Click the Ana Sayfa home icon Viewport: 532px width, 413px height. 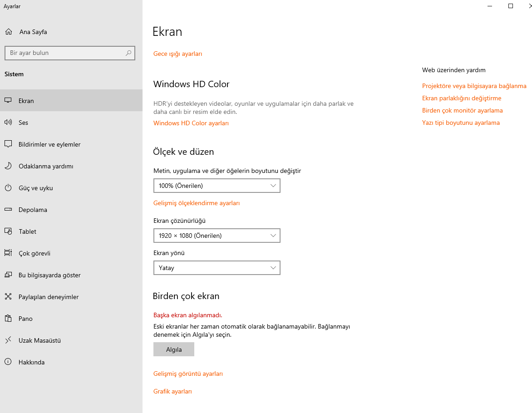(x=9, y=32)
